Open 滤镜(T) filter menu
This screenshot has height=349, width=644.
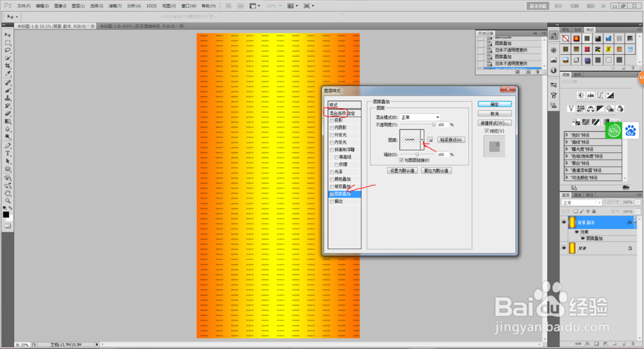(x=115, y=6)
